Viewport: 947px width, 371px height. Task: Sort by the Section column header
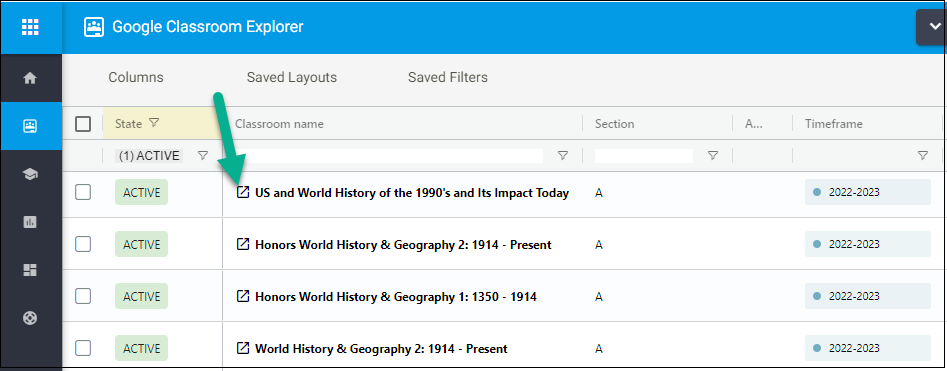614,124
